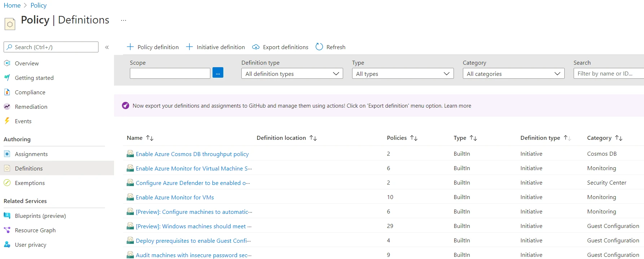Viewport: 644px width, 259px height.
Task: Open Remediation in the sidebar menu
Action: (x=31, y=107)
